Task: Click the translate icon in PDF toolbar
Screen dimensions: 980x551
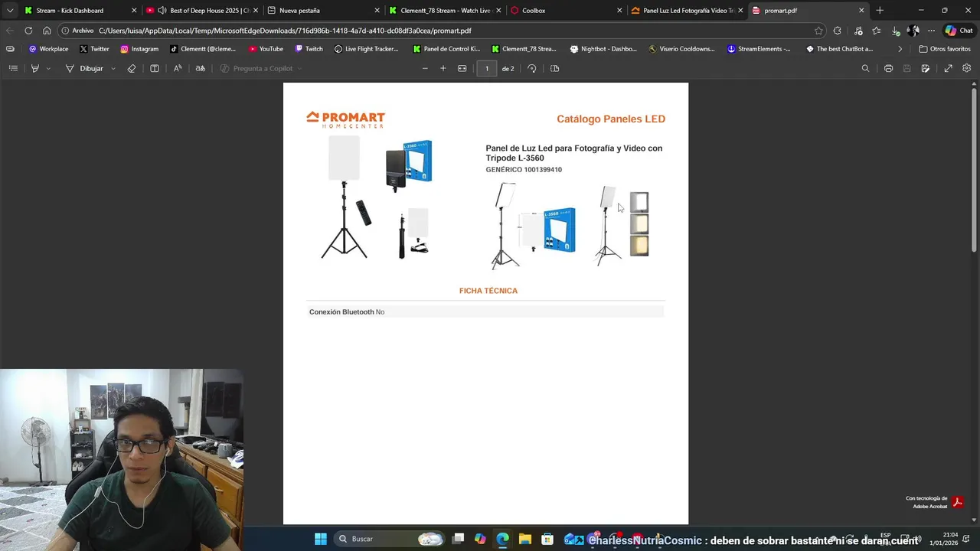Action: tap(201, 68)
